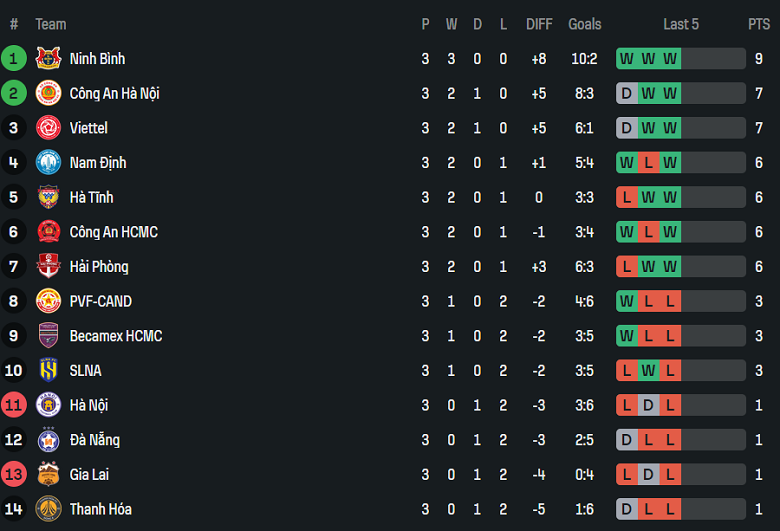Click Gia Lai's red rank 13 badge
Screen dimensions: 780x531
pyautogui.click(x=14, y=474)
